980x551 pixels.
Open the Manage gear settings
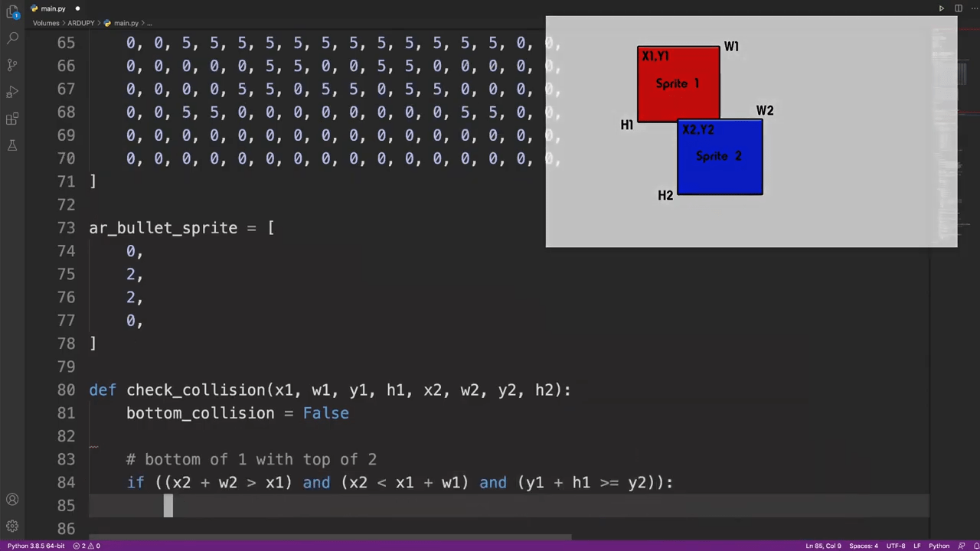[x=12, y=527]
